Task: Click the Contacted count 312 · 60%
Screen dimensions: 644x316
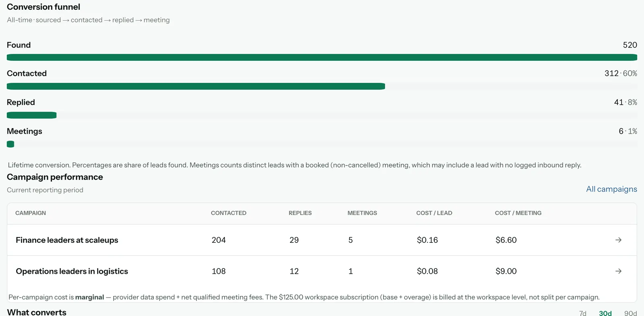Action: tap(621, 73)
